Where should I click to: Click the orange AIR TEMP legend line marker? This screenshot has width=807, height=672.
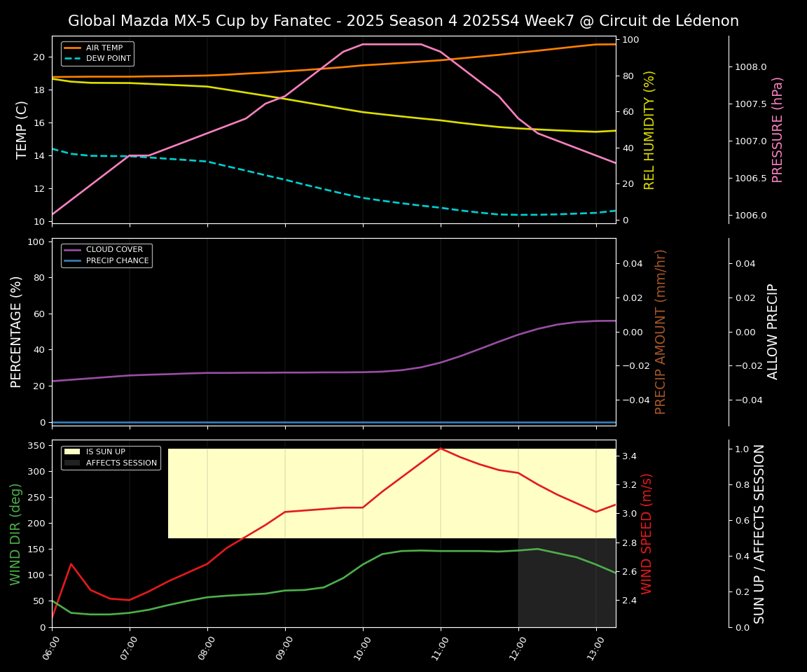click(x=73, y=48)
